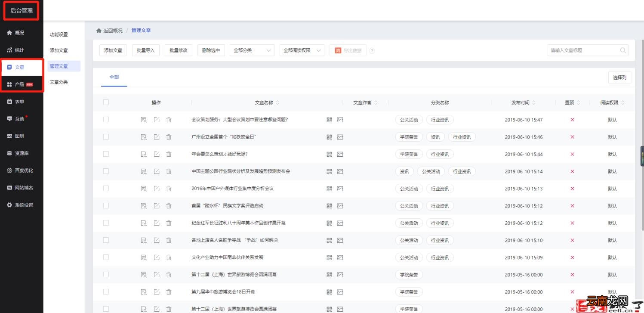Toggle 置顶 for 中国主题公园行业现状分析及发展趋势预测发布会
The image size is (644, 313).
(572, 171)
